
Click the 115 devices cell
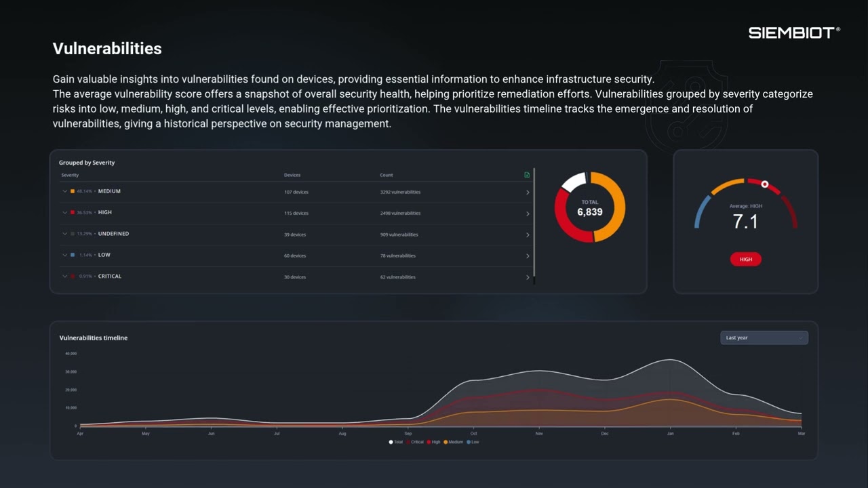(x=296, y=213)
